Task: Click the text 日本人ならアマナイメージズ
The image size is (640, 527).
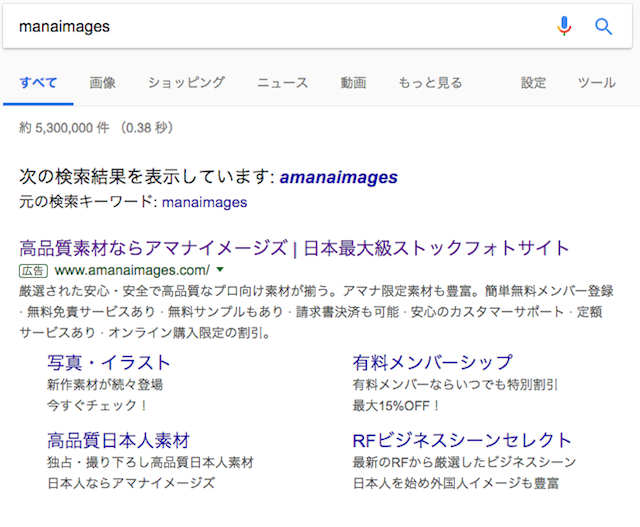Action: pos(131,483)
